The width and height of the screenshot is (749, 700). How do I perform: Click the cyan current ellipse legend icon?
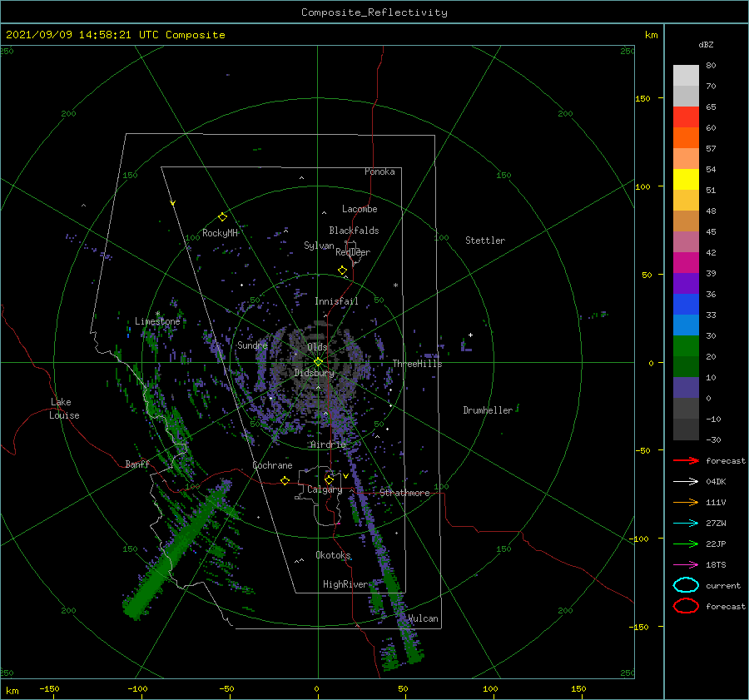pyautogui.click(x=686, y=585)
